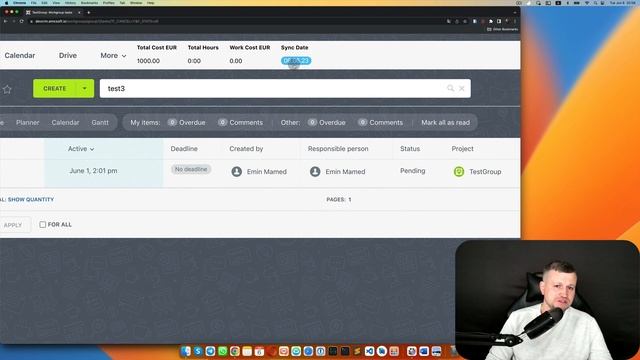
Task: Filter Other Overdue counter
Action: (x=327, y=122)
